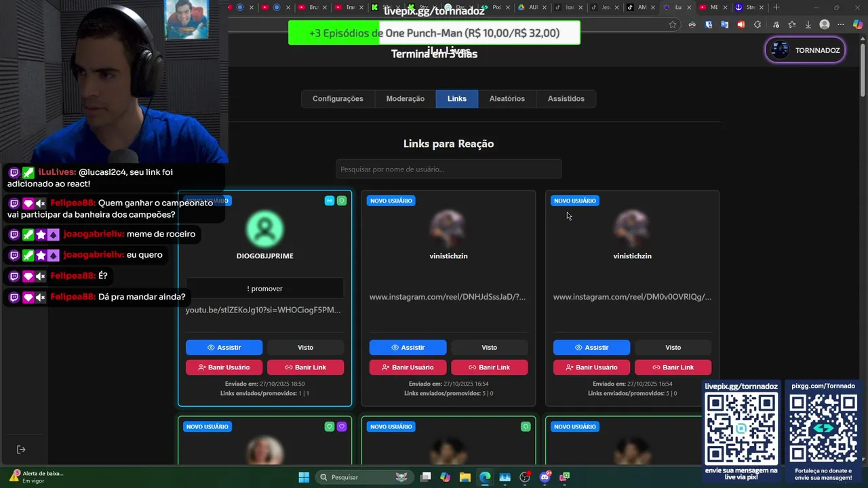Viewport: 868px width, 488px height.
Task: Open the youtu.be link from DIOGOBJJPRIME
Action: (x=263, y=310)
